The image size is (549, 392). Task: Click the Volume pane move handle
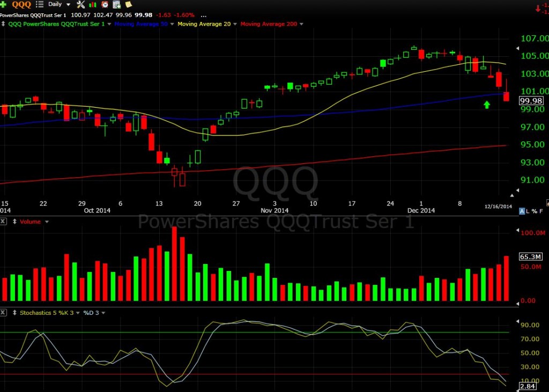[x=14, y=221]
